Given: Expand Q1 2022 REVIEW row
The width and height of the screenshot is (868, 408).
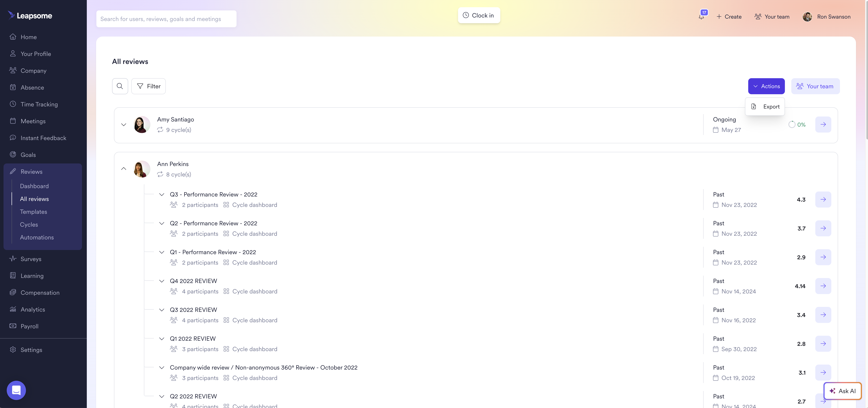Looking at the screenshot, I should [162, 339].
